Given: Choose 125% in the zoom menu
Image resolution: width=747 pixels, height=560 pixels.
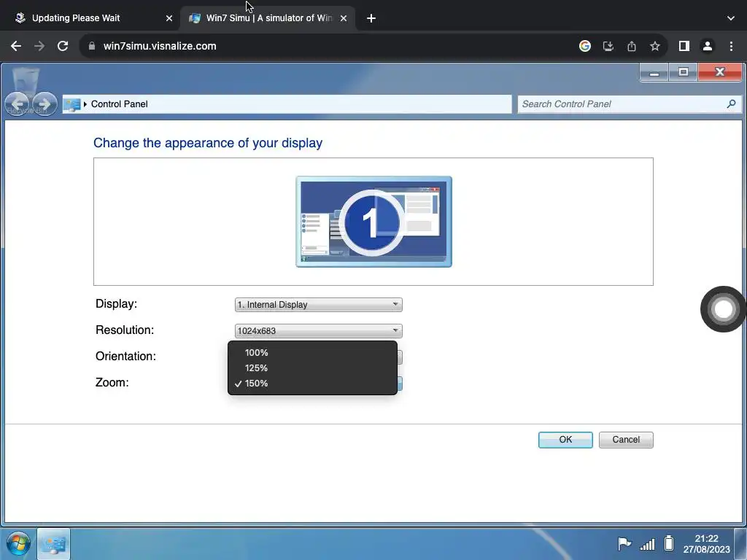Looking at the screenshot, I should (312, 368).
